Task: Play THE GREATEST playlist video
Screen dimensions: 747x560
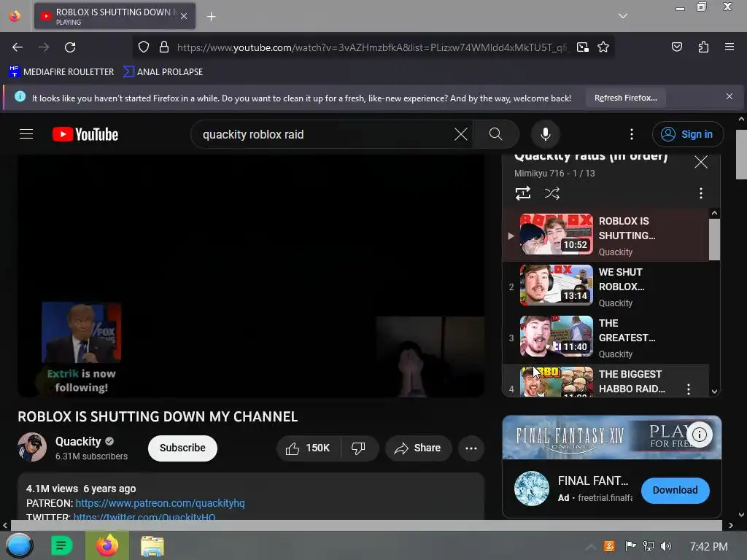Action: pyautogui.click(x=605, y=337)
